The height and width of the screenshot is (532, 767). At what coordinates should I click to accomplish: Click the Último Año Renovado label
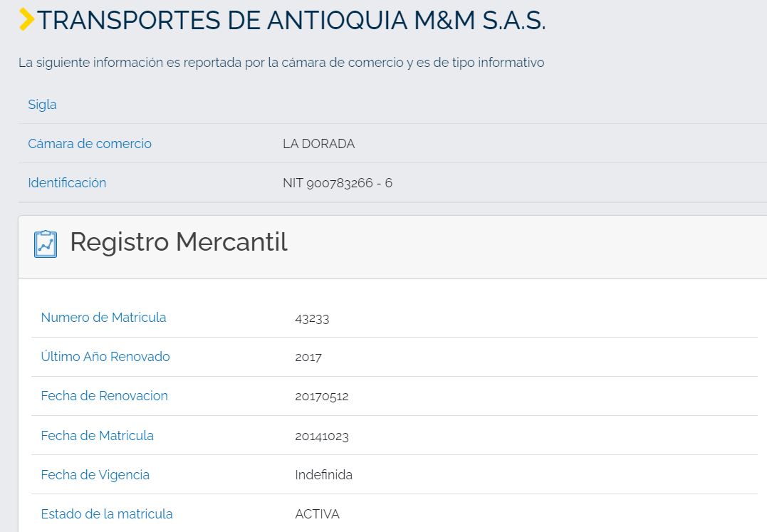click(105, 357)
